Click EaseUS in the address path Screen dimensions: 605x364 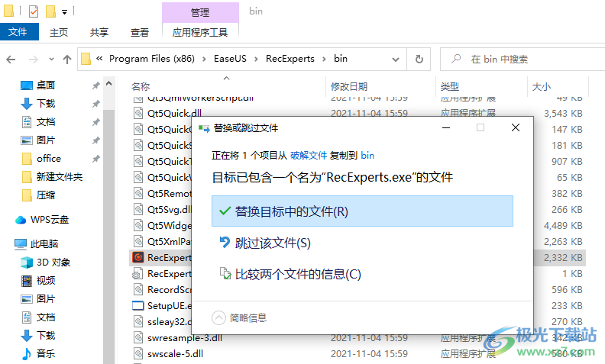230,59
